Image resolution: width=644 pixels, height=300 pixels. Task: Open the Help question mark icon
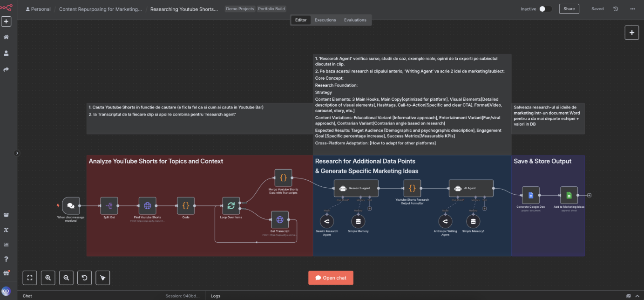(6, 259)
